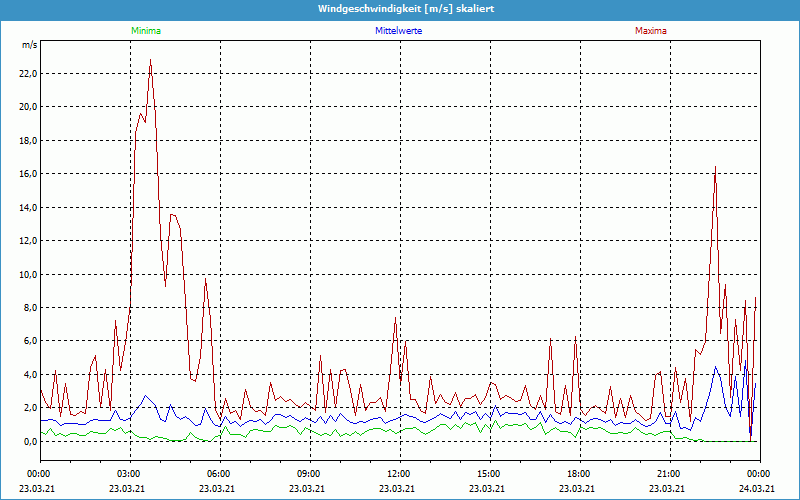The image size is (800, 500).
Task: Click the 09:00 time axis label
Action: tap(308, 473)
